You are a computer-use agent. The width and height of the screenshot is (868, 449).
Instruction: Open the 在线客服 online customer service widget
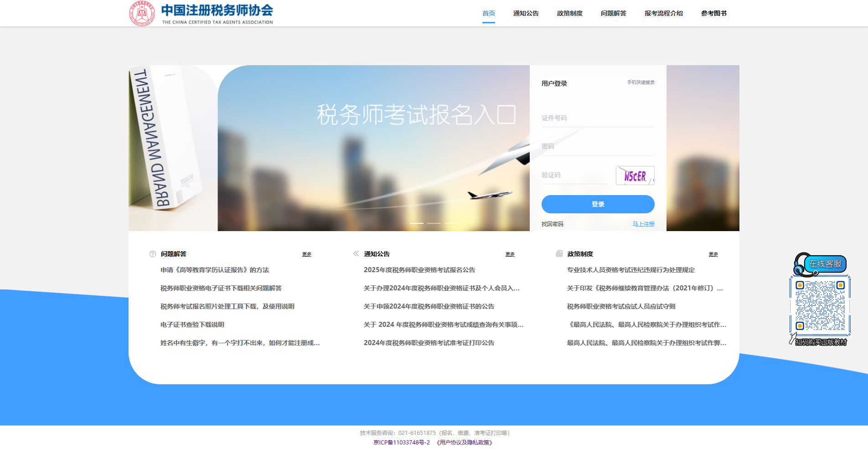[826, 263]
